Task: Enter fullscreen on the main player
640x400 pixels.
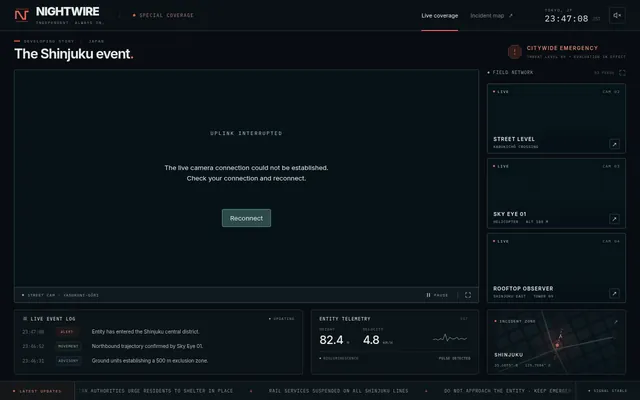Action: pyautogui.click(x=468, y=295)
